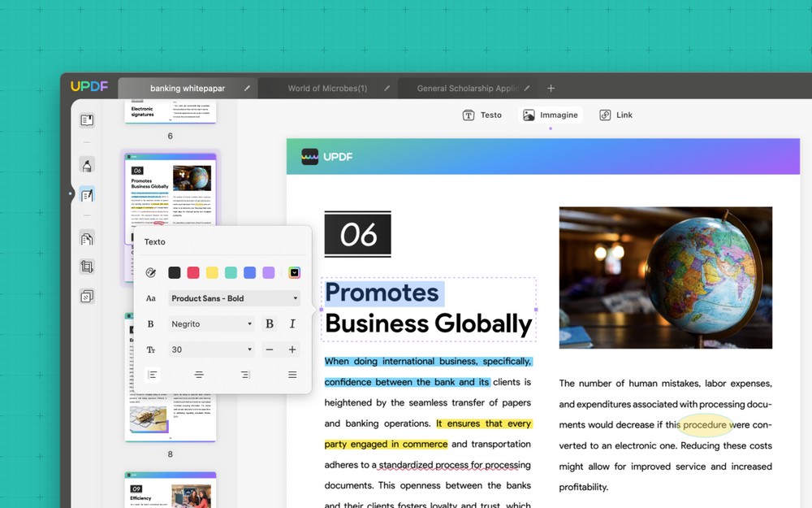This screenshot has width=812, height=508.
Task: Switch to General Scholarship Applic tab
Action: [467, 88]
